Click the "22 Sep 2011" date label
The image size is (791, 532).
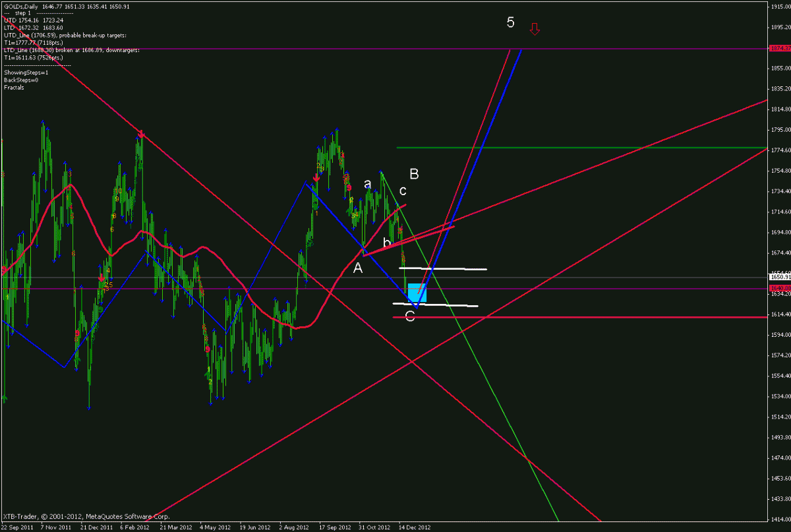tap(18, 527)
